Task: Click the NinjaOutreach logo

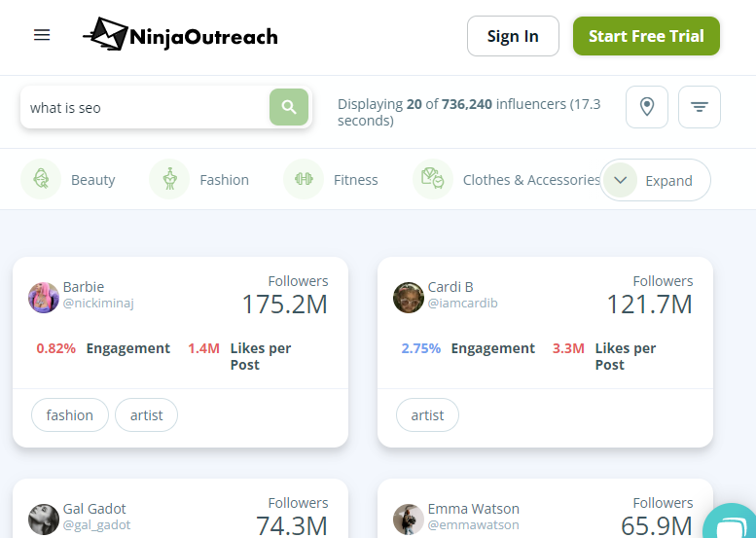Action: point(181,36)
